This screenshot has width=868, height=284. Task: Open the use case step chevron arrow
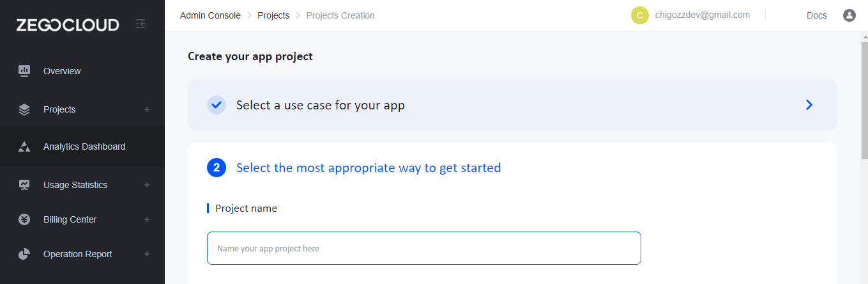point(809,105)
